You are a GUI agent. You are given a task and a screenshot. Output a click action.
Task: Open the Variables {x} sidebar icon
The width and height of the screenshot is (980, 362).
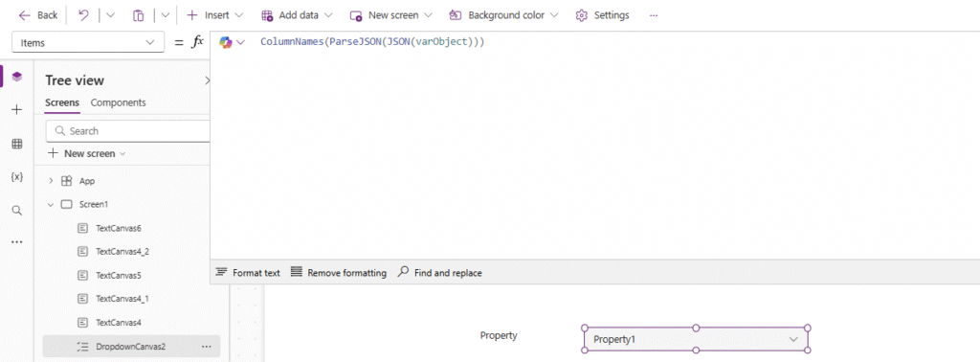[17, 177]
